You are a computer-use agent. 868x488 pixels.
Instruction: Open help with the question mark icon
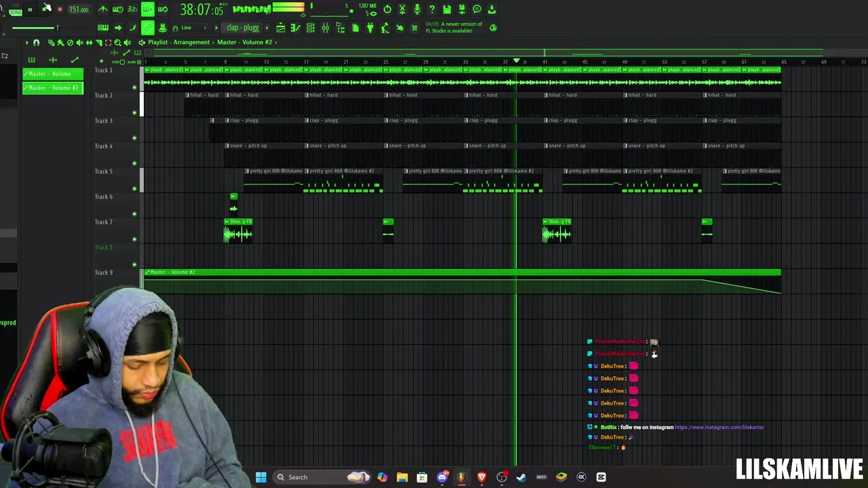[432, 9]
